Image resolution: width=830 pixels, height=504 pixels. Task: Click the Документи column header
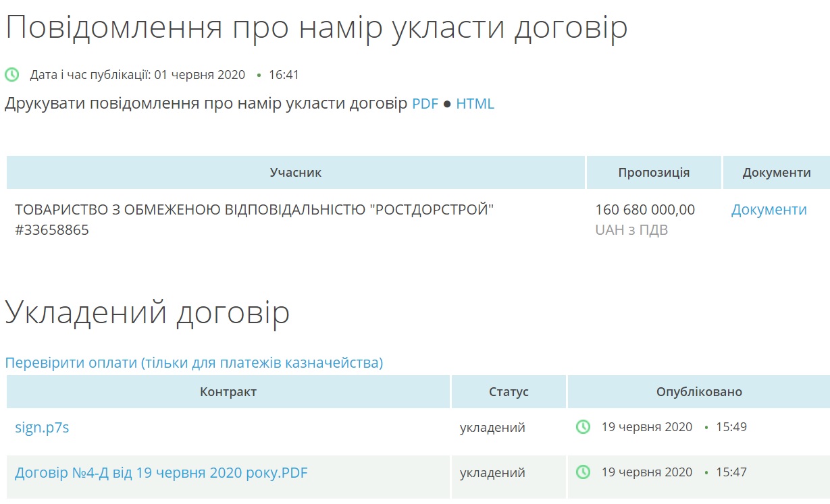click(777, 173)
